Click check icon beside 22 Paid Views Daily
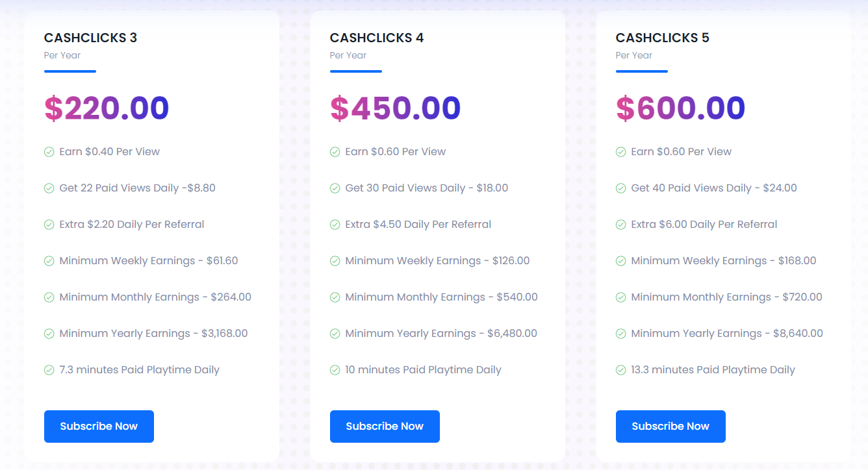This screenshot has width=868, height=470. click(x=49, y=188)
